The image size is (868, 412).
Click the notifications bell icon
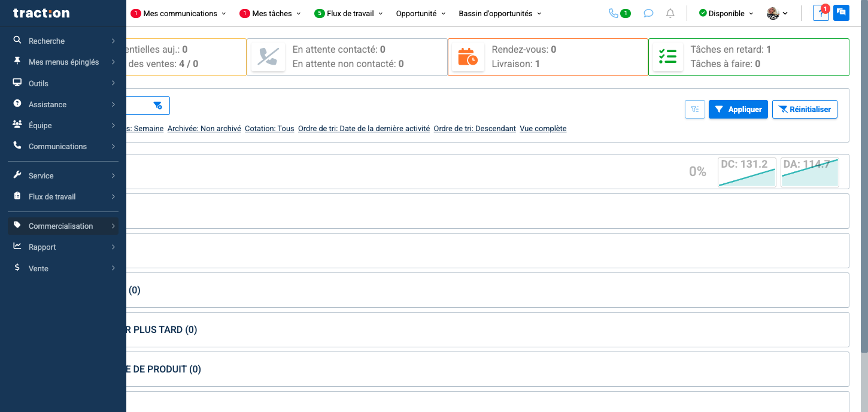tap(670, 13)
